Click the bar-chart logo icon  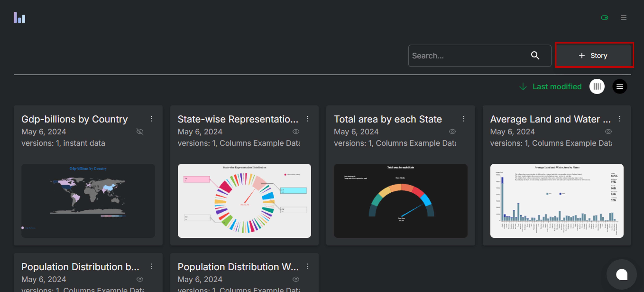tap(19, 18)
